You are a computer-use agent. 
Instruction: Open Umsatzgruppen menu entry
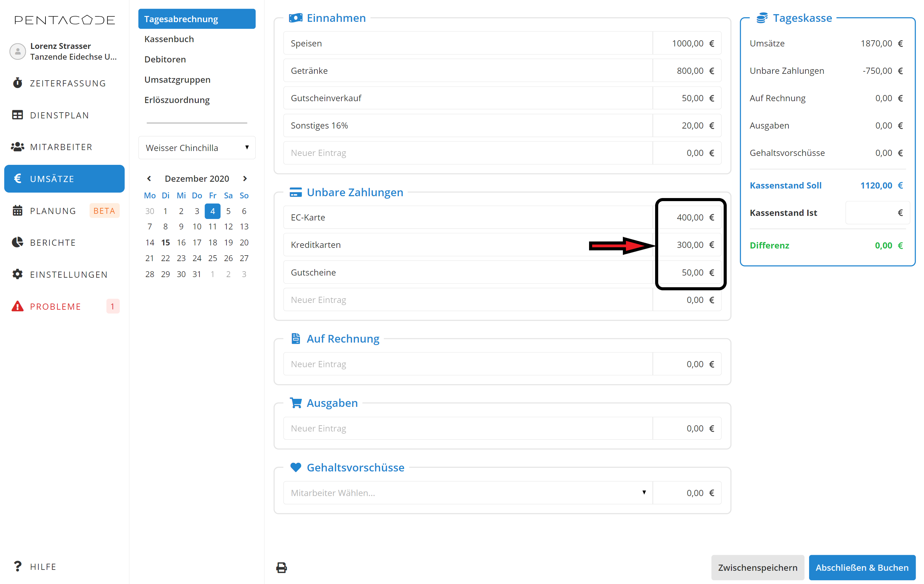pos(177,80)
